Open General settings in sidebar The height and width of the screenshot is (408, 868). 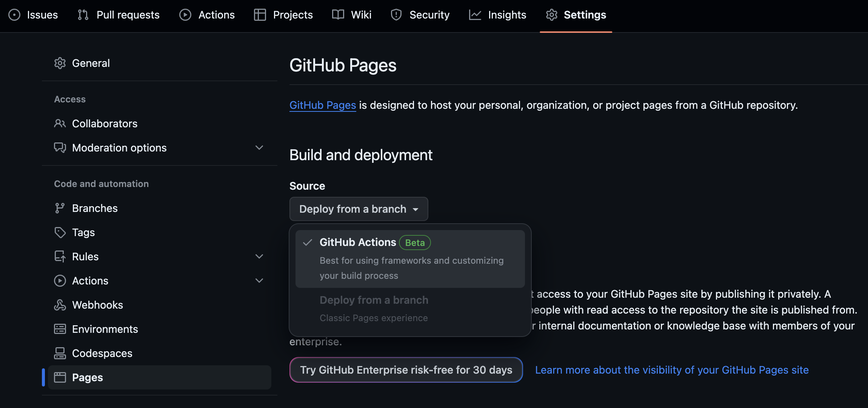coord(159,63)
